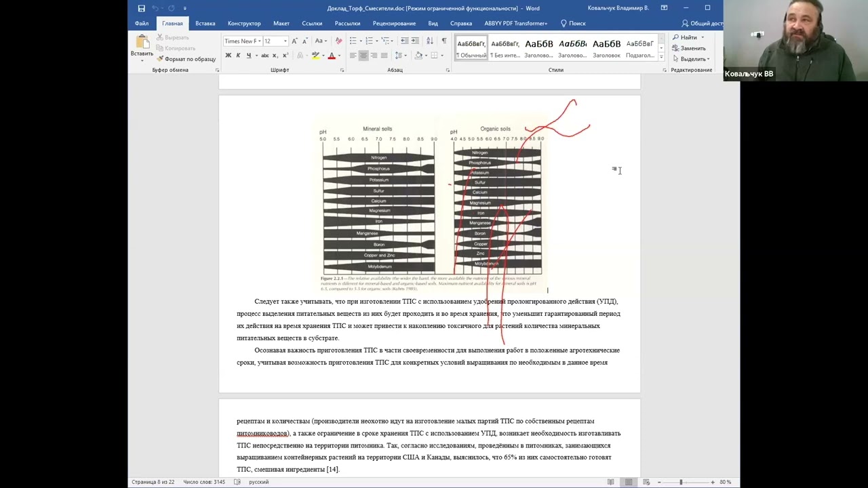
Task: Click the zoom slider in the status bar
Action: click(681, 482)
